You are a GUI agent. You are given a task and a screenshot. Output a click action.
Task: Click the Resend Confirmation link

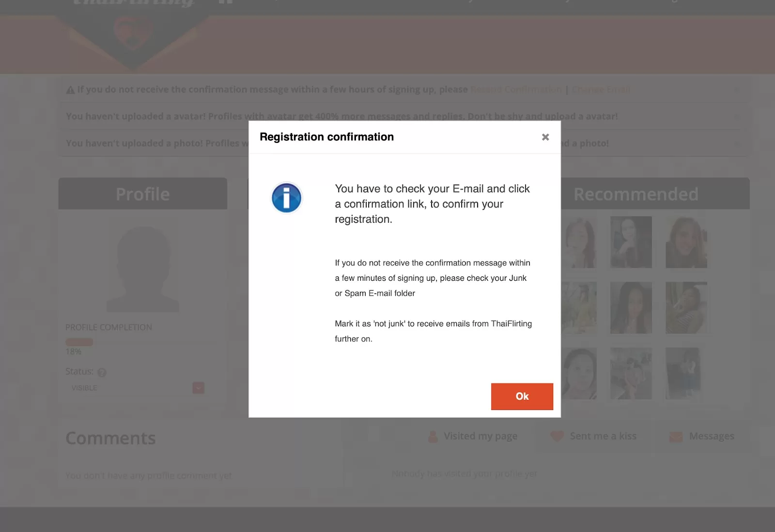[x=516, y=90]
